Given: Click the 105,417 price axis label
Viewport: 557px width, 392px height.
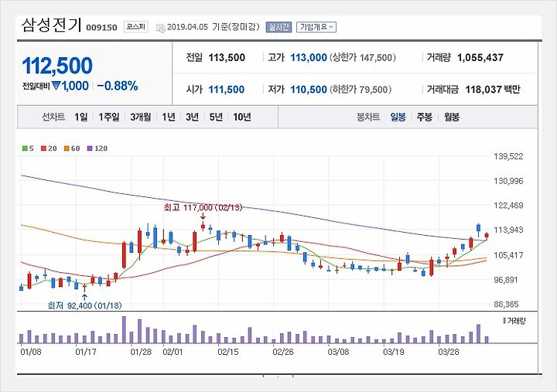Looking at the screenshot, I should (508, 255).
